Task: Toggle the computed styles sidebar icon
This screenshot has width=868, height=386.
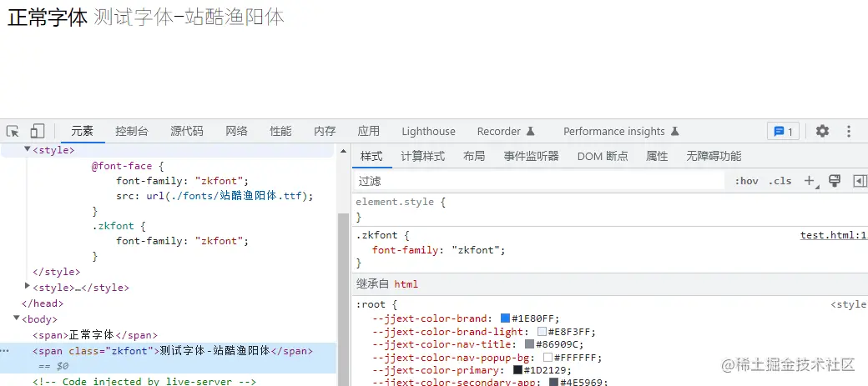Action: (859, 181)
